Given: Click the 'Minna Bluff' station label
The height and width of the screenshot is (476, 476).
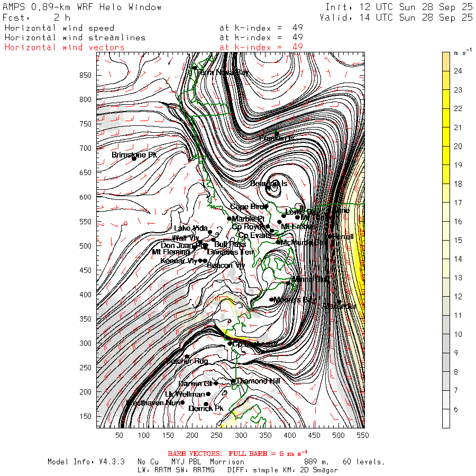Looking at the screenshot, I should 310,279.
